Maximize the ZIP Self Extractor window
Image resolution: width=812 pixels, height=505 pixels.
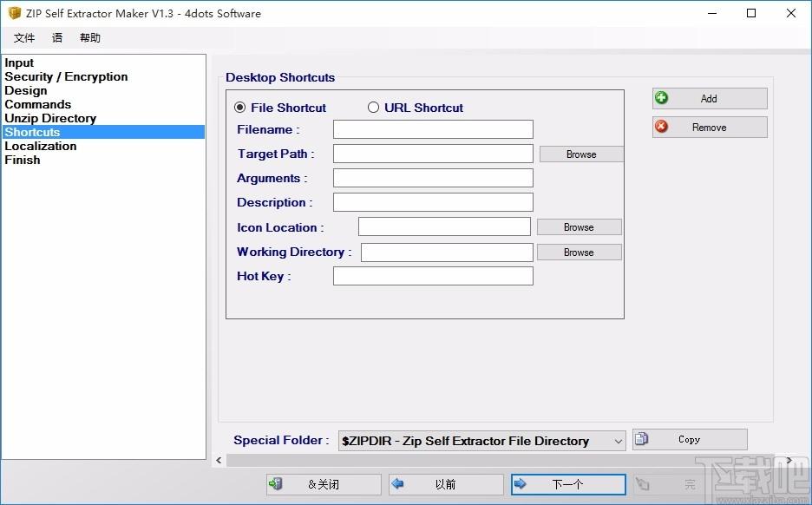[751, 14]
